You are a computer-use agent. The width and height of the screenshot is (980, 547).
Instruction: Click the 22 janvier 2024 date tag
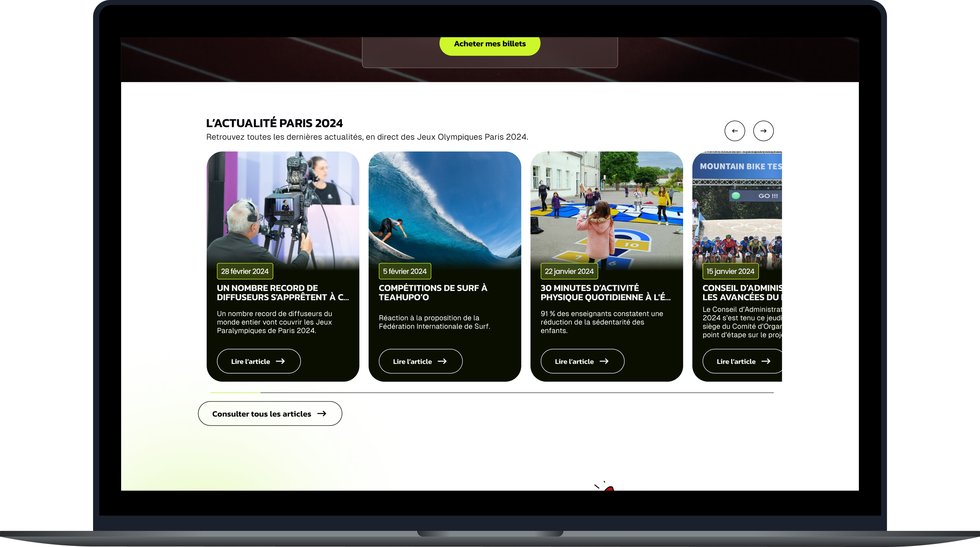(x=569, y=271)
